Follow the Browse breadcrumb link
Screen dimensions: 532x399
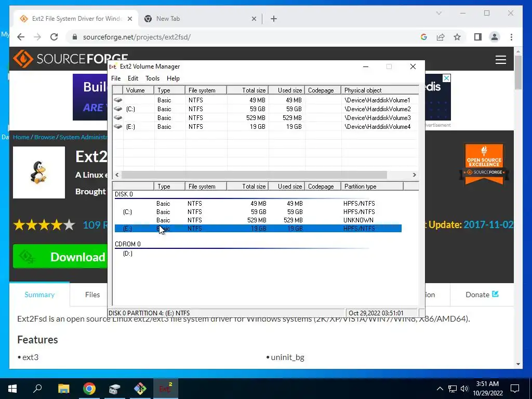[x=45, y=137]
